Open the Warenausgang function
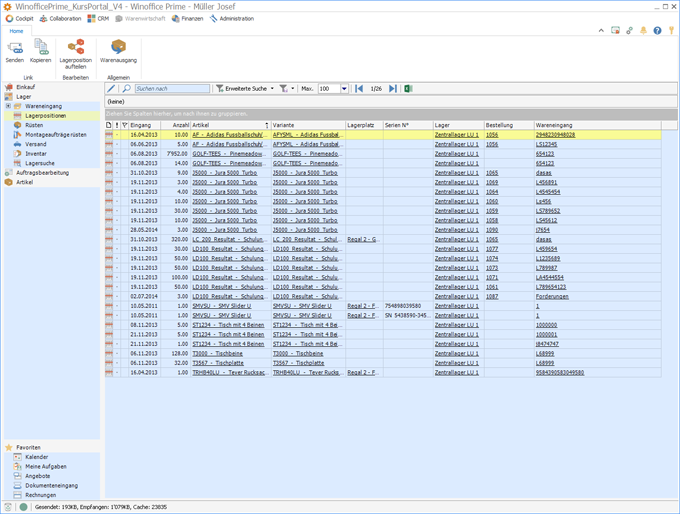680x514 pixels. pyautogui.click(x=118, y=51)
